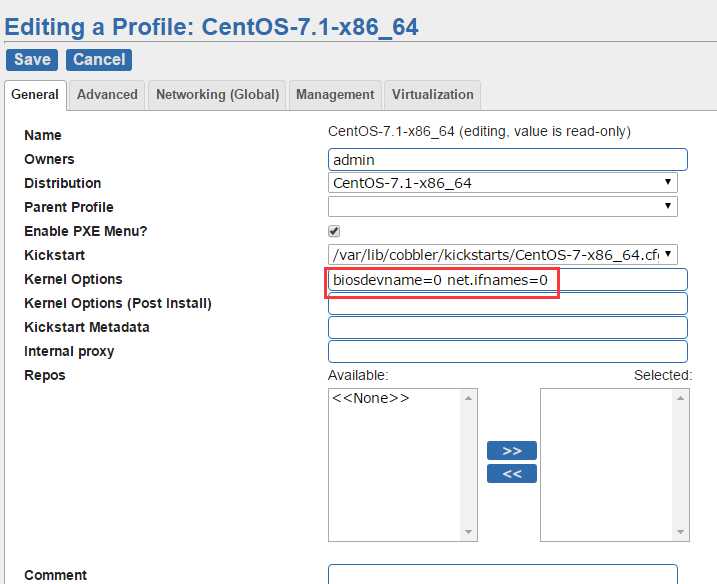Click the Repos label

(x=45, y=375)
